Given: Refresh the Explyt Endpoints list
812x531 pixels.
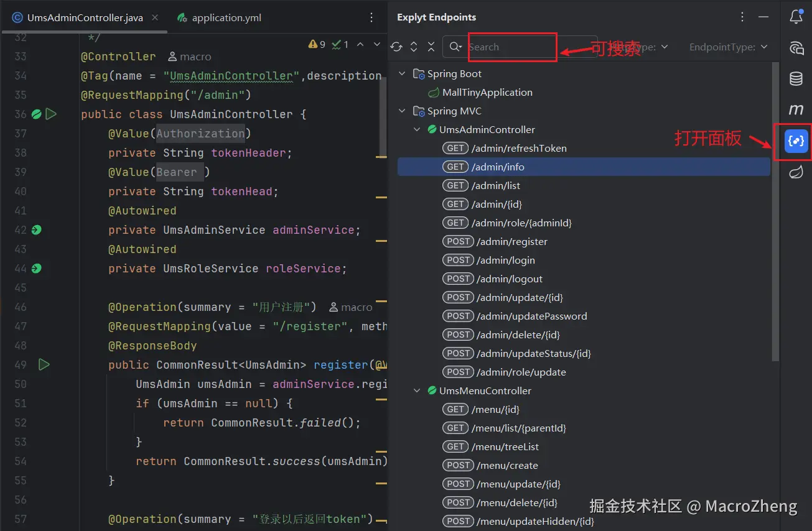Looking at the screenshot, I should click(396, 47).
